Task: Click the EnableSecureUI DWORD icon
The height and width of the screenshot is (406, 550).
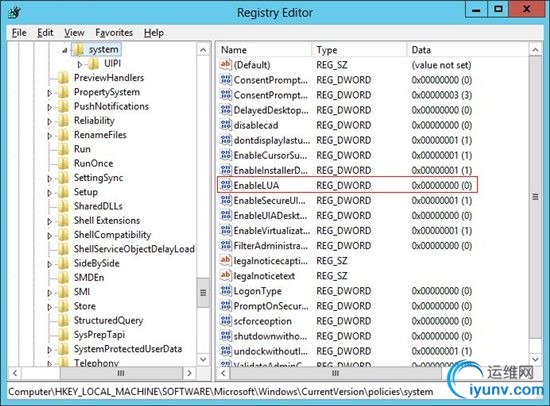Action: [225, 200]
